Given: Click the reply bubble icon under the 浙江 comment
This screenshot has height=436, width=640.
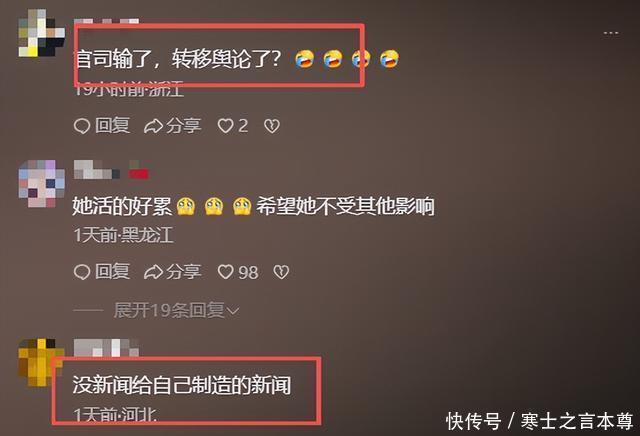Looking at the screenshot, I should [x=82, y=126].
